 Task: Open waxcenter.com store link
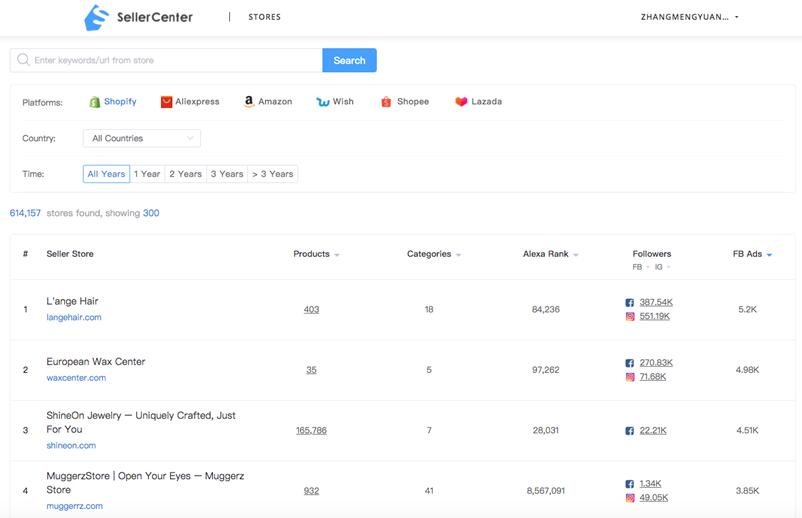click(76, 378)
